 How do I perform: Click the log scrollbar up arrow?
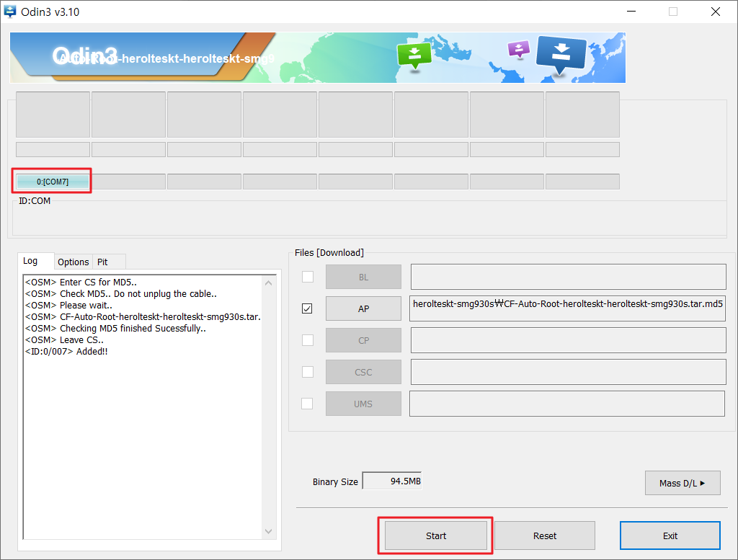268,283
